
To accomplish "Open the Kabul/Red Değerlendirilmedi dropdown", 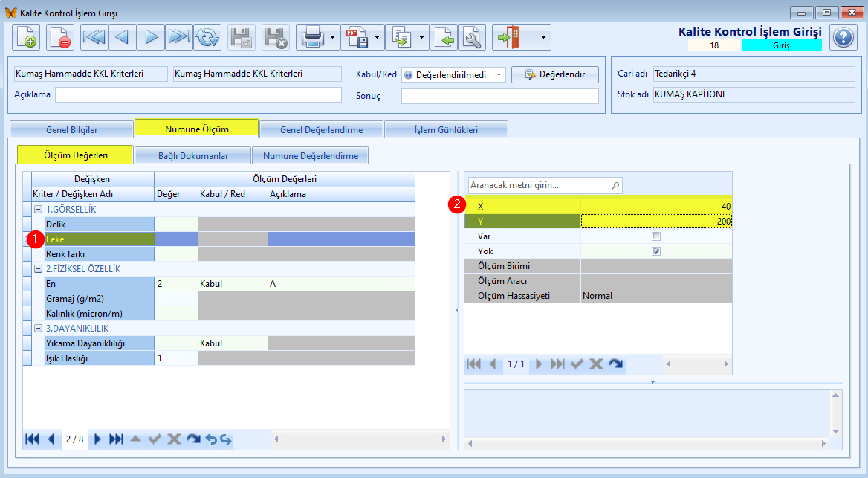I will (x=453, y=75).
